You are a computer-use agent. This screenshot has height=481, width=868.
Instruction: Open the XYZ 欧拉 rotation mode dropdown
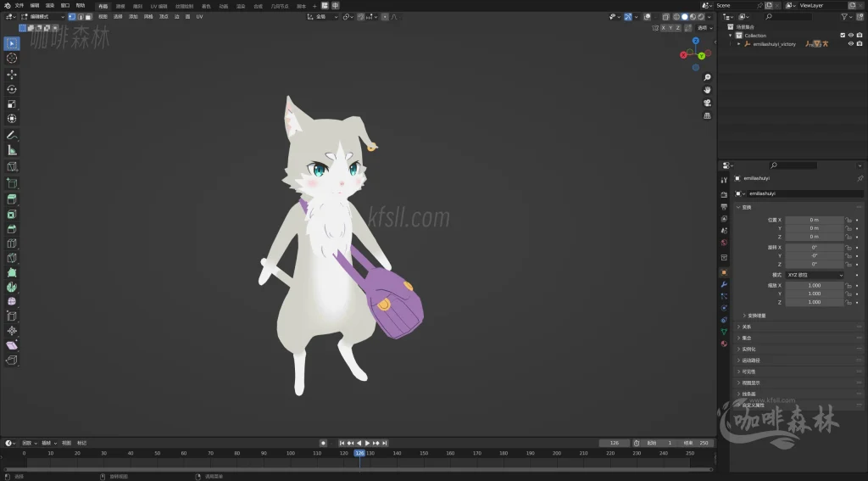coord(815,275)
